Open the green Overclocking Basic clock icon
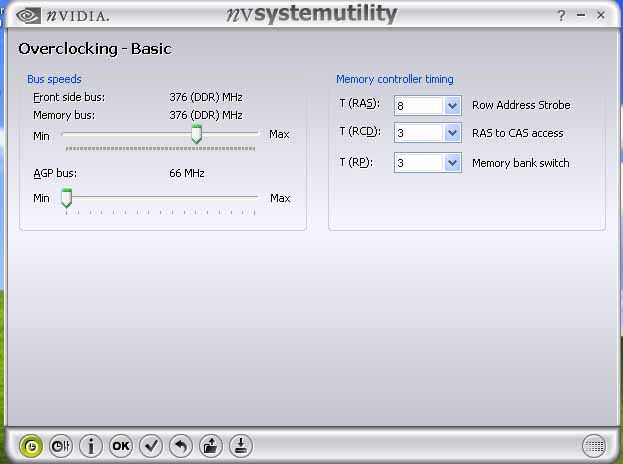 (x=31, y=446)
